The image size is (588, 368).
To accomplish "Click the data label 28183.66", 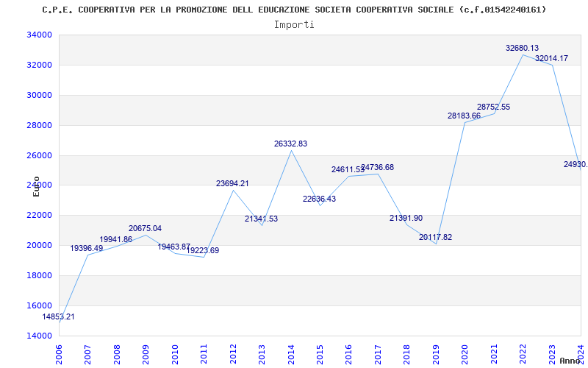I will pyautogui.click(x=465, y=116).
